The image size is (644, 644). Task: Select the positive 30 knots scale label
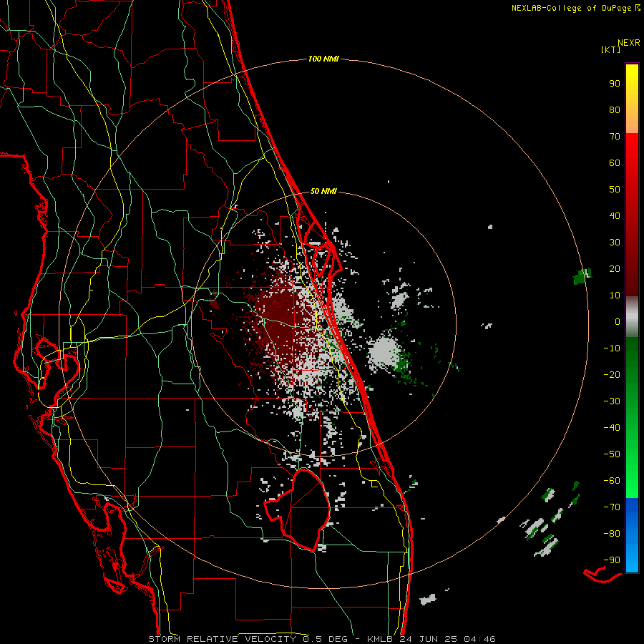(x=615, y=243)
